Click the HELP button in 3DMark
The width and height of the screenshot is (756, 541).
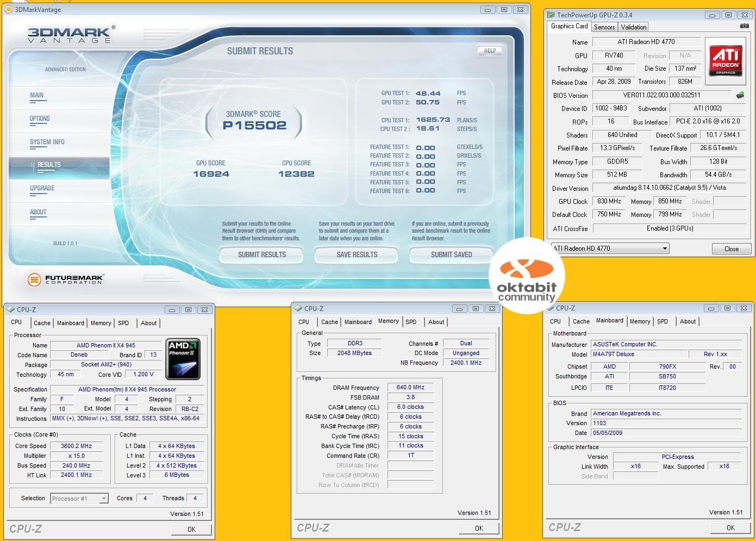(x=490, y=51)
